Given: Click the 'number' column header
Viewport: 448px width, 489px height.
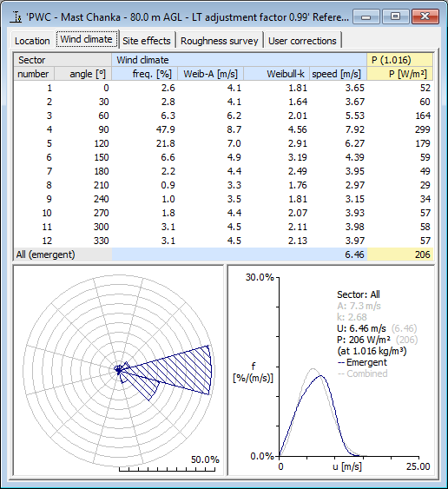Looking at the screenshot, I should click(x=34, y=74).
